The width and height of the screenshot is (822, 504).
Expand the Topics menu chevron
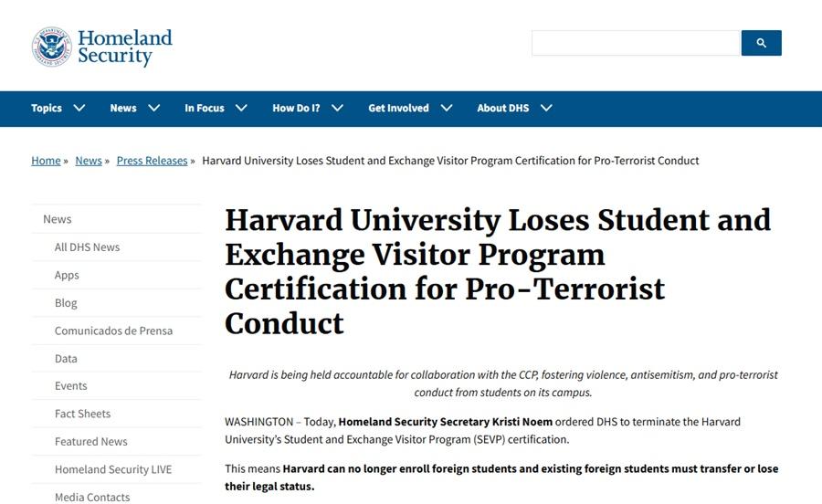(79, 108)
